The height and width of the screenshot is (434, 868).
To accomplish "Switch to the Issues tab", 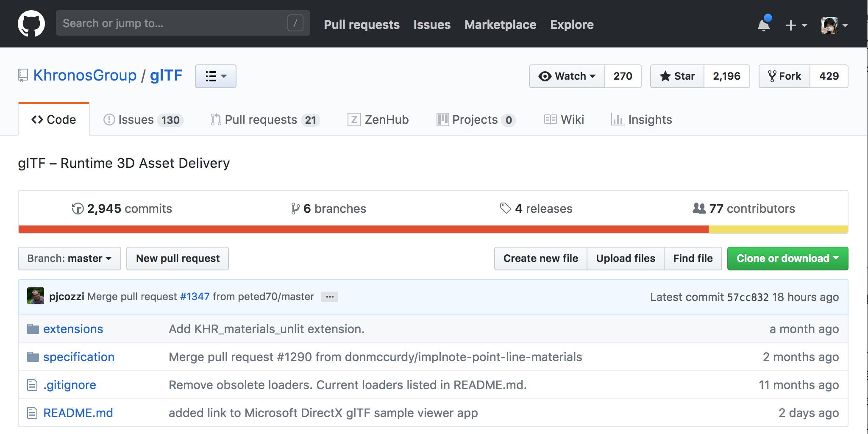I will 143,120.
